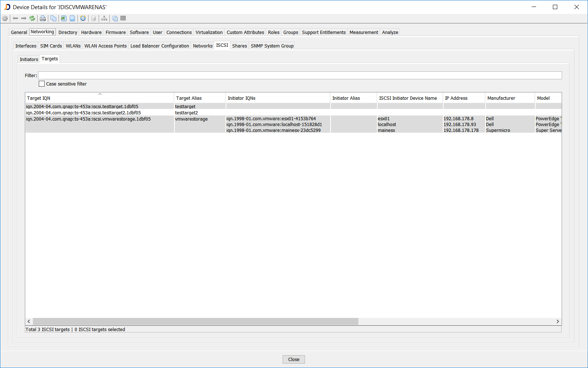Click the Excel export icon
This screenshot has height=368, width=588.
pyautogui.click(x=64, y=18)
